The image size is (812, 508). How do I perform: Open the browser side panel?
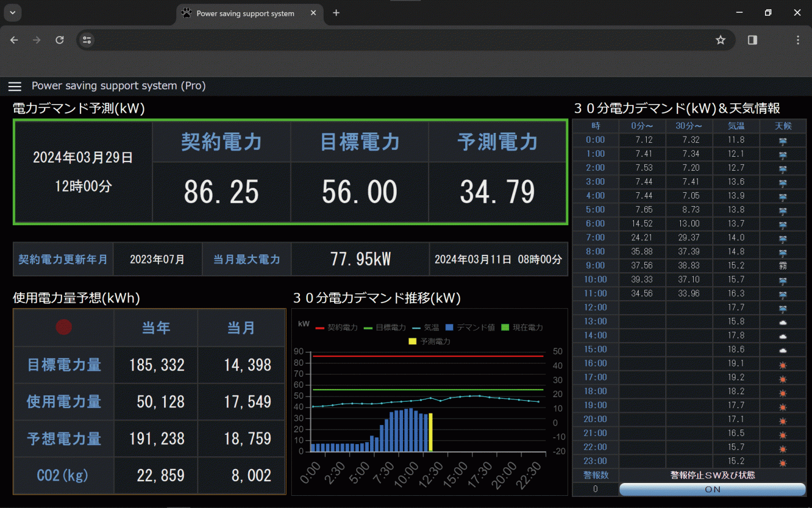(x=752, y=40)
